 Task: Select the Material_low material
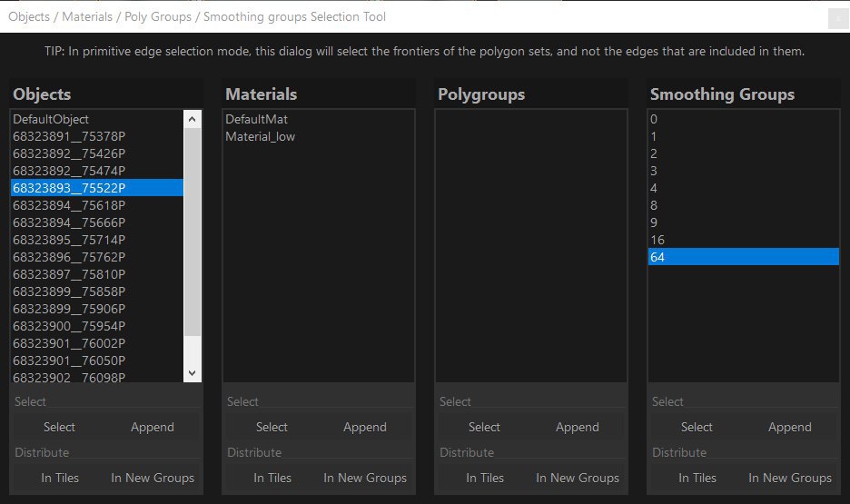(x=318, y=136)
